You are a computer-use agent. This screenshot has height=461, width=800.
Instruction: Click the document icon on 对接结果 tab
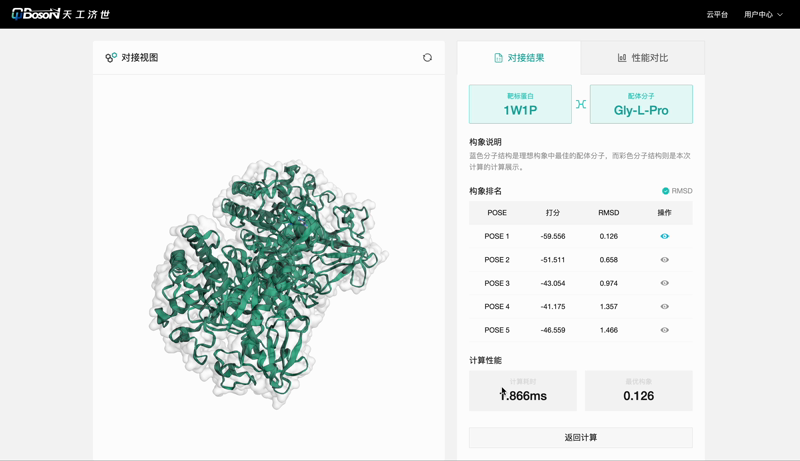498,58
